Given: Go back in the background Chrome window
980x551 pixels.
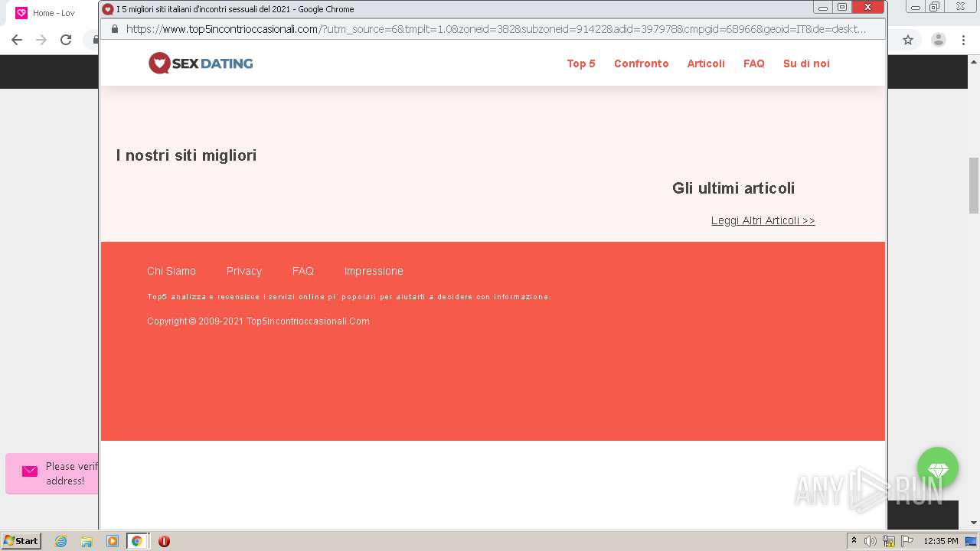Looking at the screenshot, I should click(17, 40).
